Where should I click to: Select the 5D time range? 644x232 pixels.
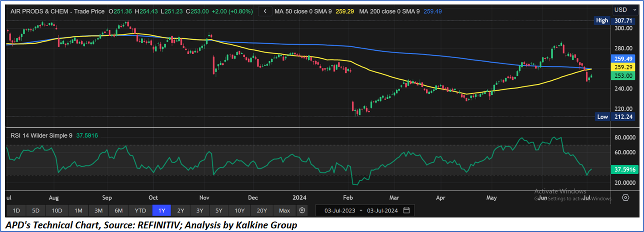(x=36, y=210)
